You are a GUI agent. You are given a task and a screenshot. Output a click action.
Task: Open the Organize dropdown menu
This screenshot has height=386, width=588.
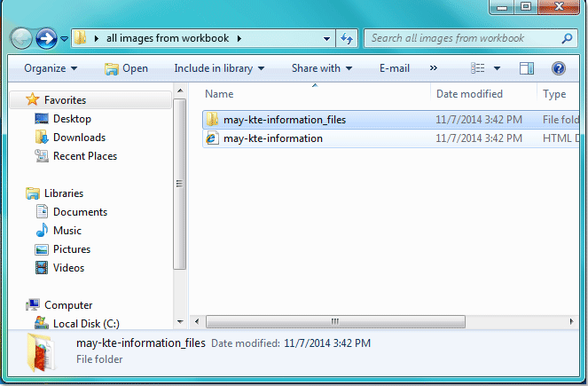[51, 68]
